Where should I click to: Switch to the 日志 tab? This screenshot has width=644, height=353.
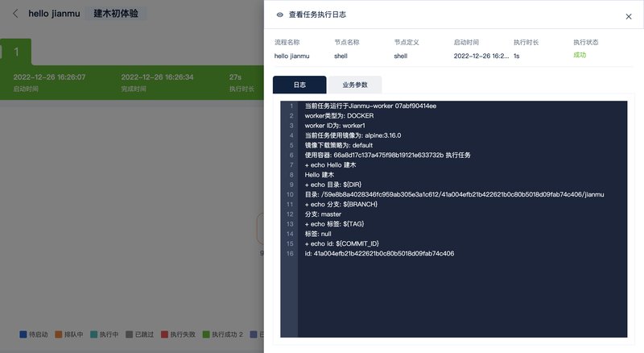[299, 85]
